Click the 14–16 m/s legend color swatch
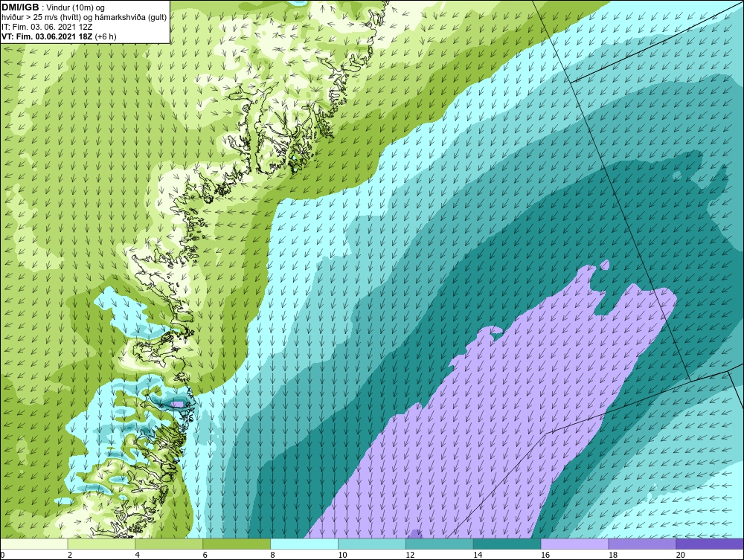The image size is (744, 560). pos(507,544)
